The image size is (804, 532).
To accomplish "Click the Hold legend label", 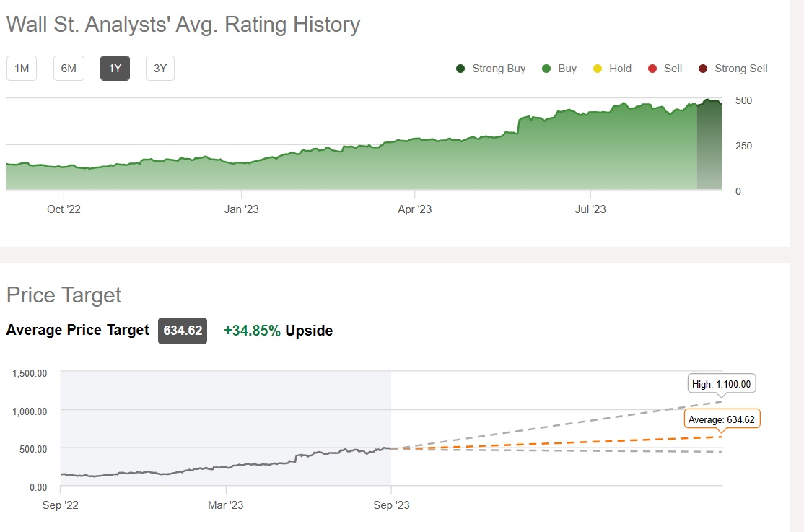I will click(620, 69).
